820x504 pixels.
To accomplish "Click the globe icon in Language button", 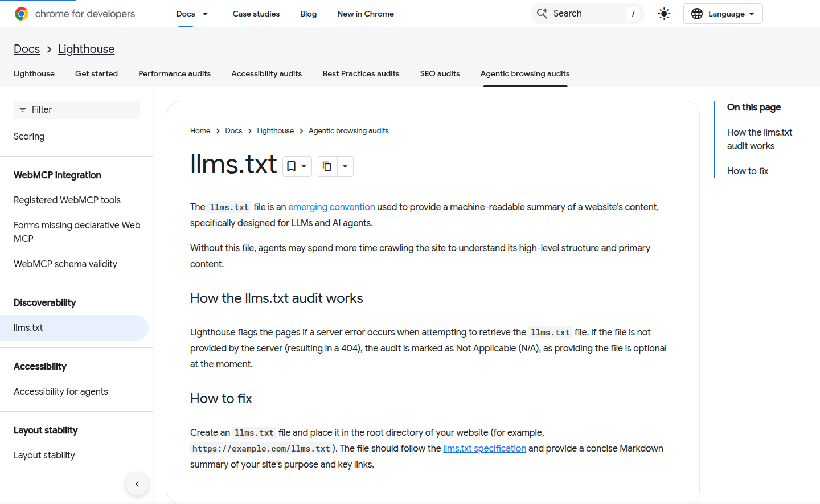I will click(697, 14).
